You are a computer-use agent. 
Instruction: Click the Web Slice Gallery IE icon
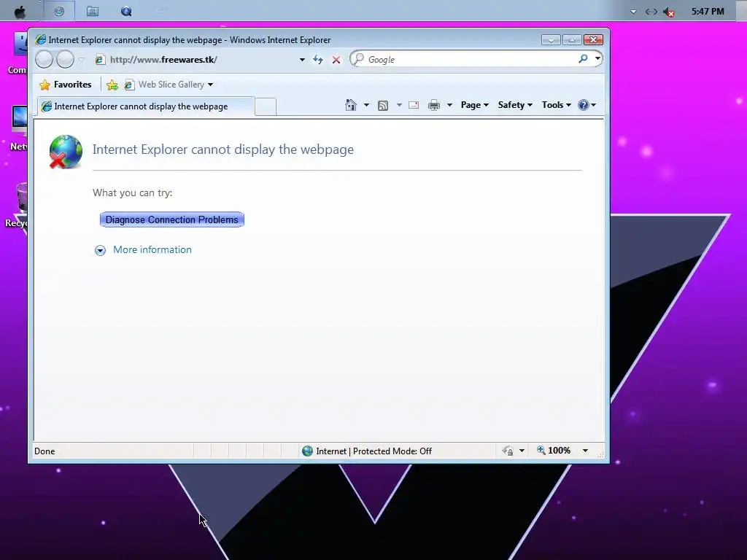[129, 85]
